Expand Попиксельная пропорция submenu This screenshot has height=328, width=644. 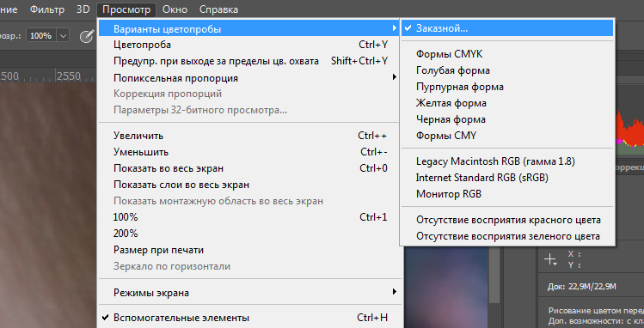(x=248, y=78)
